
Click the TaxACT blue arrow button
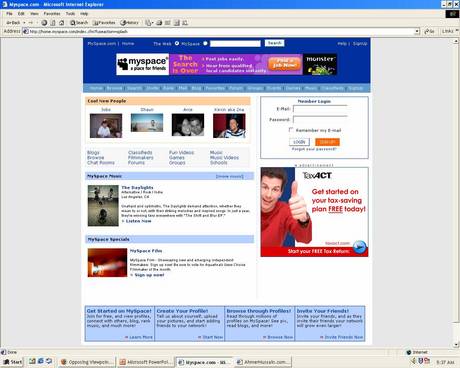(x=360, y=247)
